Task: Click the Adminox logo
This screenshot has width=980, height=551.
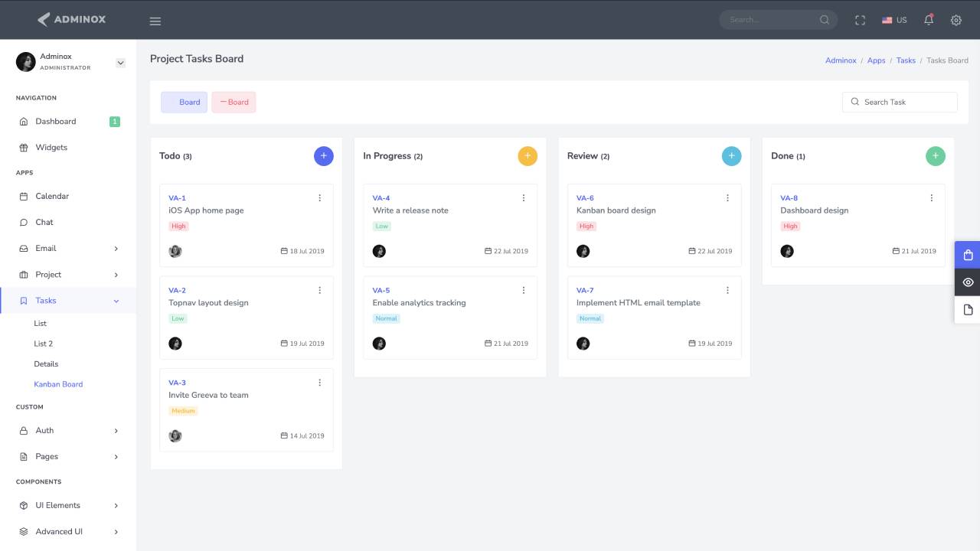Action: pos(72,19)
